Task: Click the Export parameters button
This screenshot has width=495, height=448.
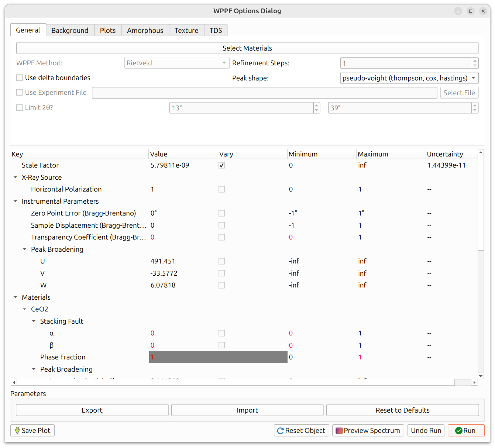Action: [92, 410]
